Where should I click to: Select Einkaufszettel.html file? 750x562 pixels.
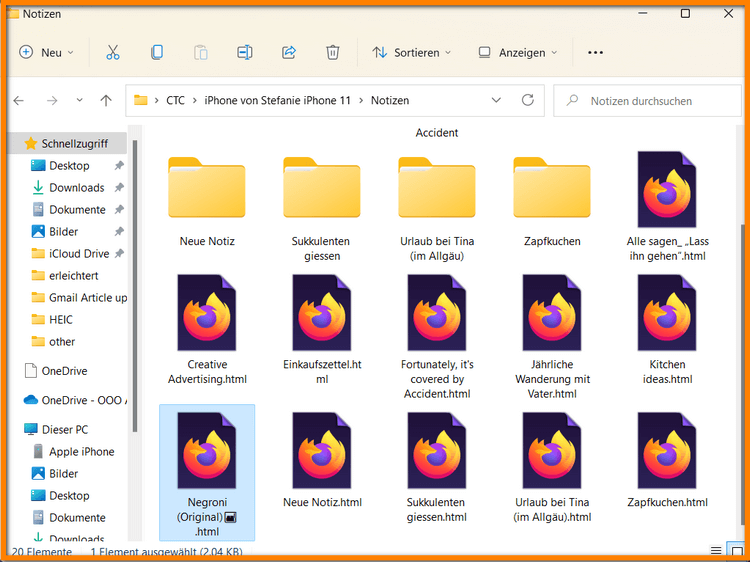[321, 330]
